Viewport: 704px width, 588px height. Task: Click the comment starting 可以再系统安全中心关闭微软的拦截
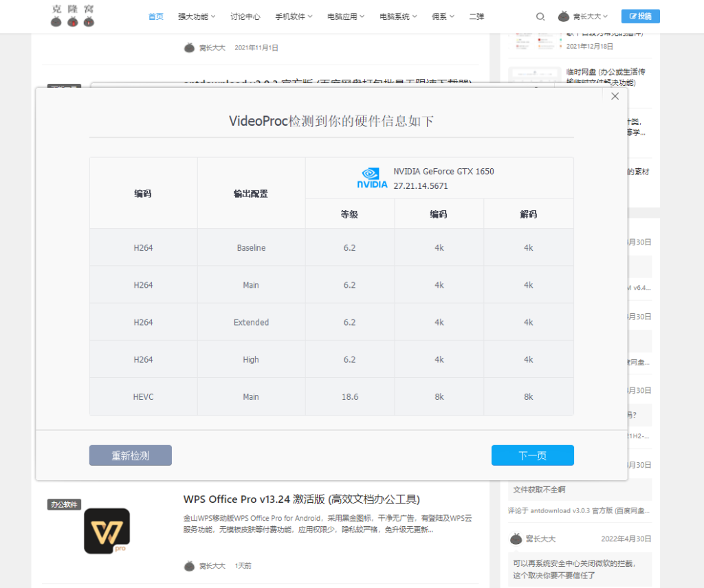point(575,569)
